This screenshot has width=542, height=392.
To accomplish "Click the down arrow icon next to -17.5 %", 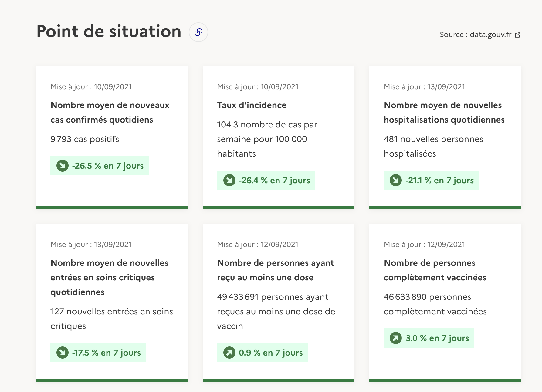I will pos(63,353).
